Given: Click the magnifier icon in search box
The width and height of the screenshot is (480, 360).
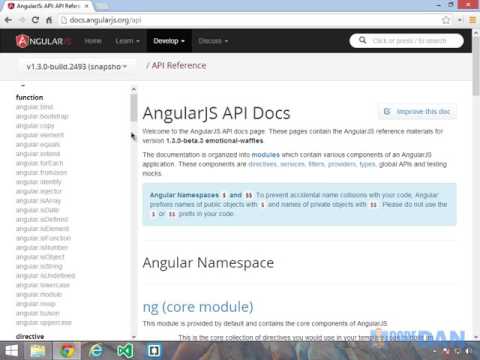Looking at the screenshot, I should (x=362, y=40).
